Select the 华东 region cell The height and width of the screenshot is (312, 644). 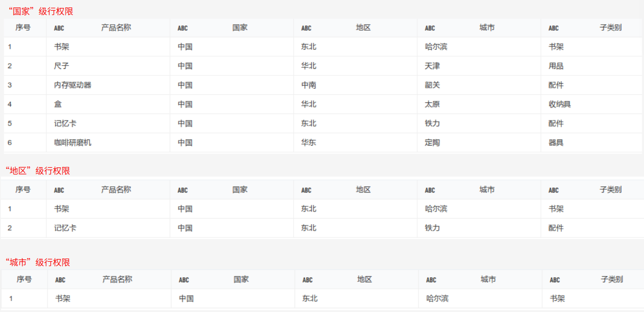coord(309,143)
